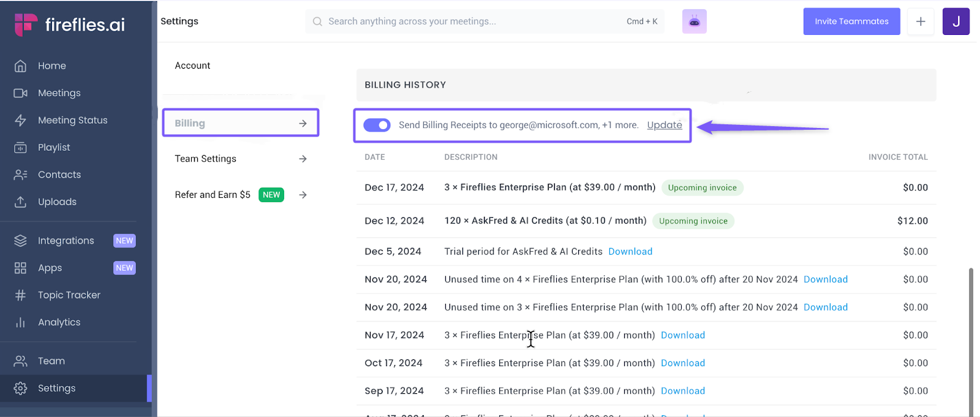Open the Fred bot assistant icon
This screenshot has width=980, height=417.
point(694,21)
